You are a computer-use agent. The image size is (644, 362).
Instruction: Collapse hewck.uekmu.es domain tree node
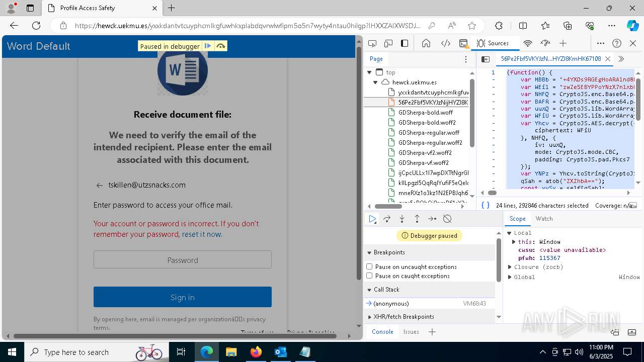[375, 82]
